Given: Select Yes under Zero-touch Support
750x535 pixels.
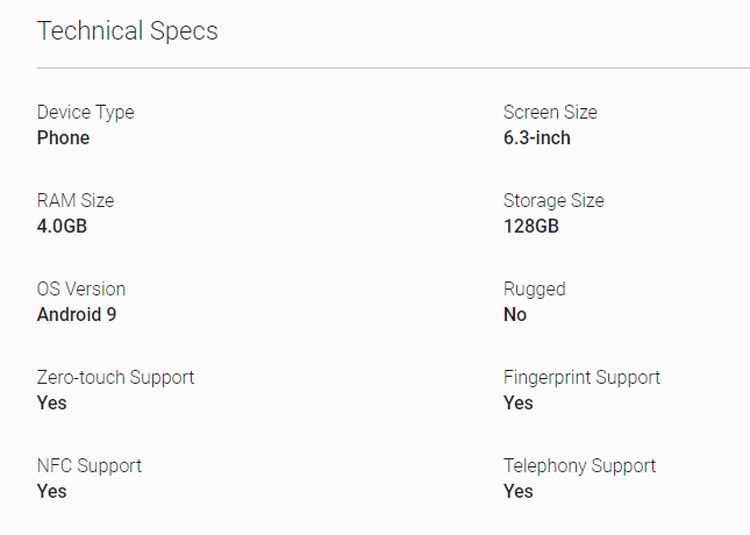Looking at the screenshot, I should tap(52, 403).
